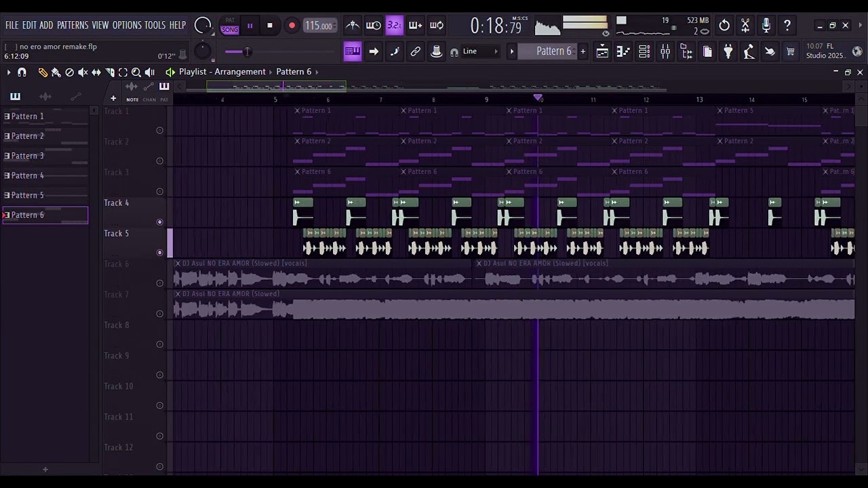Screen dimensions: 868x488
Task: Open the FILE menu
Action: point(12,25)
